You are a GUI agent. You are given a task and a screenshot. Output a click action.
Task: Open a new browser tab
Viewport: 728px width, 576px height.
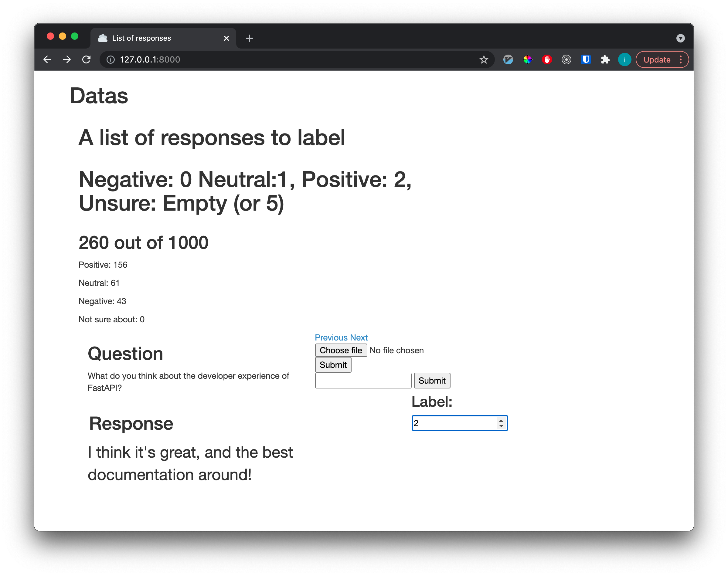click(x=249, y=39)
